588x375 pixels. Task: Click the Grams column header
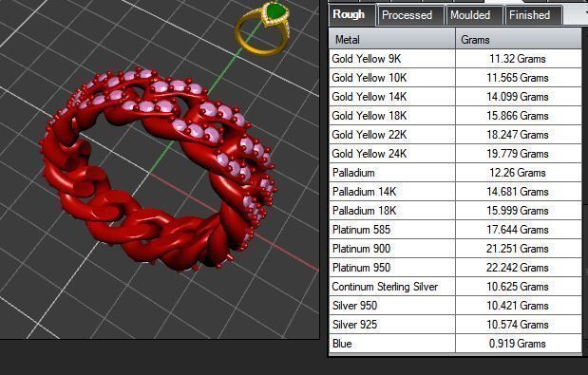point(519,39)
